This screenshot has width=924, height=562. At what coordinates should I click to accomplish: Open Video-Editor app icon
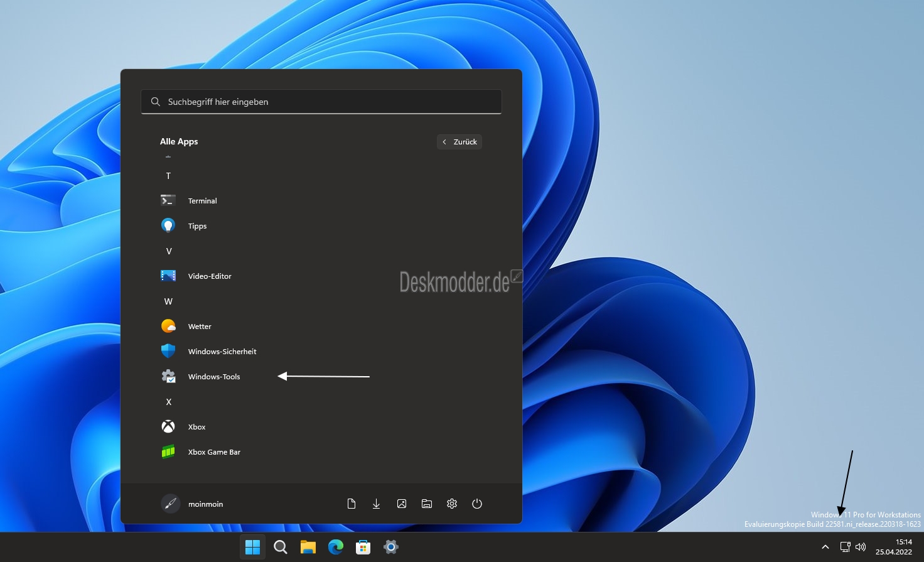[x=168, y=276]
